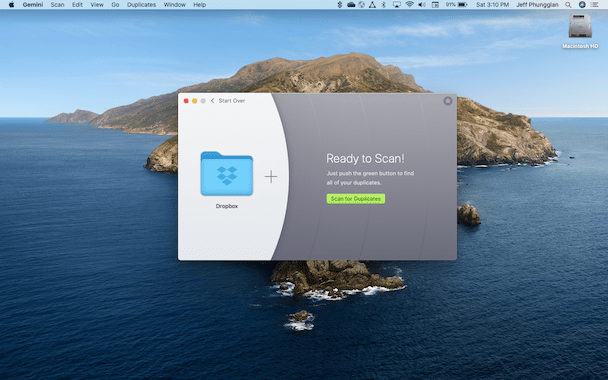Click the Ready to Scan! heading
The height and width of the screenshot is (380, 608).
pos(365,158)
